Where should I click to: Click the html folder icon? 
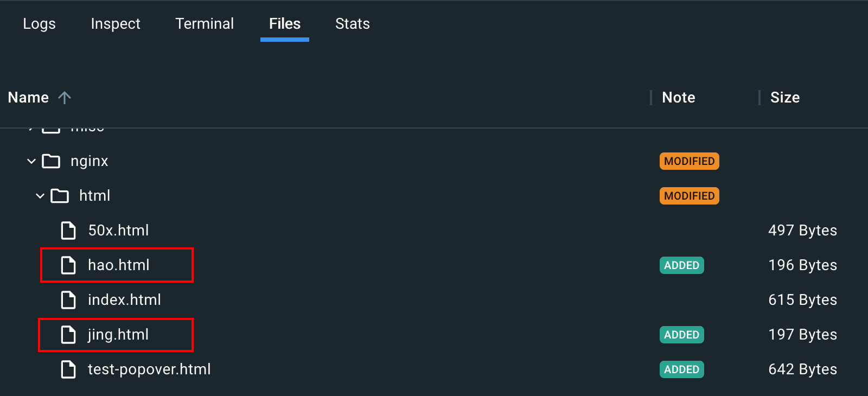coord(60,196)
